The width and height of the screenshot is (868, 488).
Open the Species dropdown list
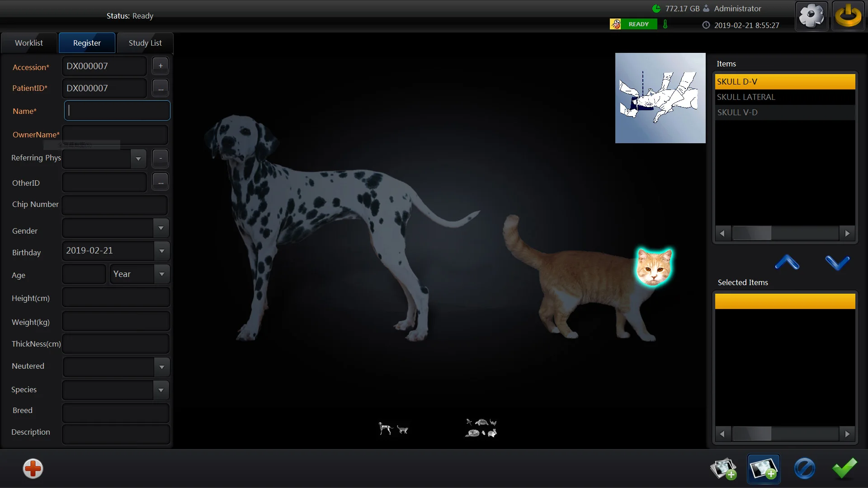pos(161,390)
